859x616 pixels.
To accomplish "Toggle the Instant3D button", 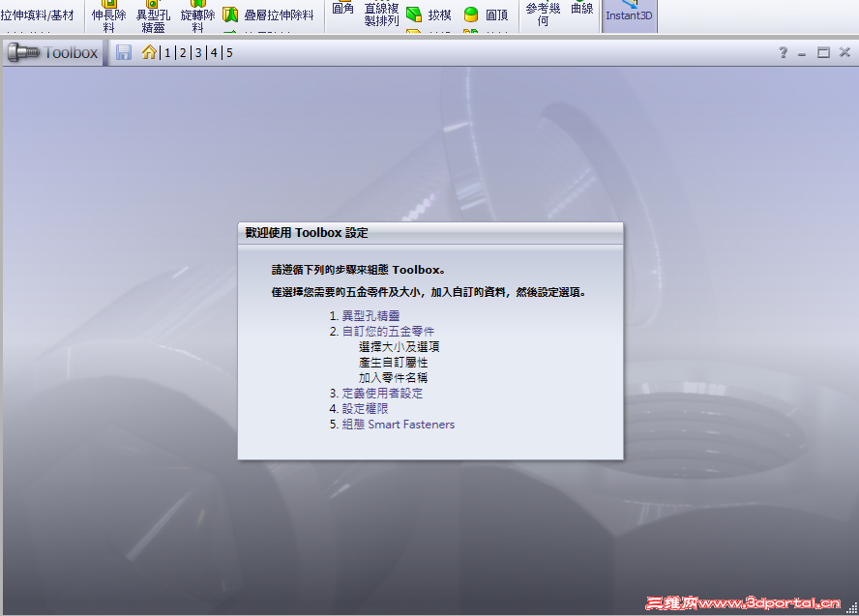I will click(x=629, y=14).
